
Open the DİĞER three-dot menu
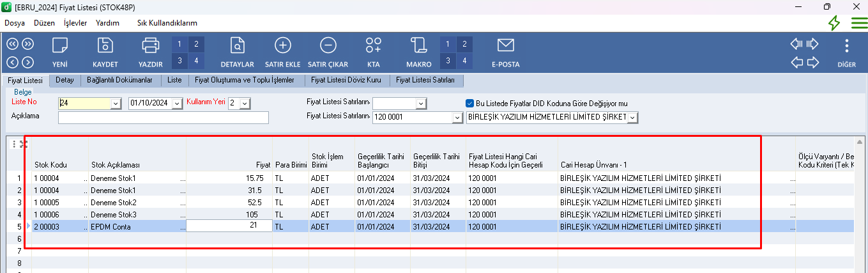tap(846, 46)
